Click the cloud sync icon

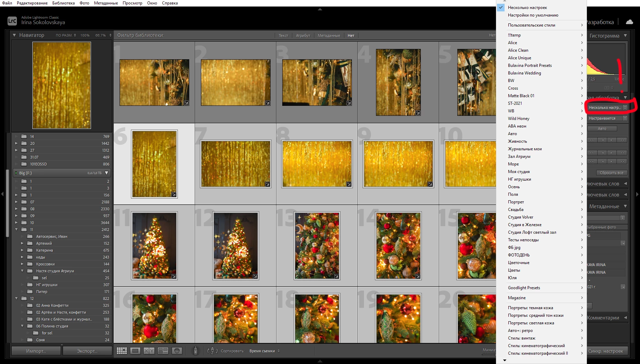[629, 22]
